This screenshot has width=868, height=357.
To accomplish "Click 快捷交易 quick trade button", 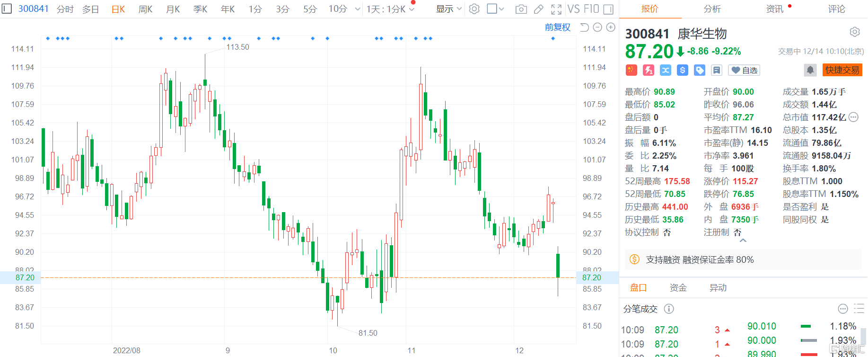I will (842, 70).
